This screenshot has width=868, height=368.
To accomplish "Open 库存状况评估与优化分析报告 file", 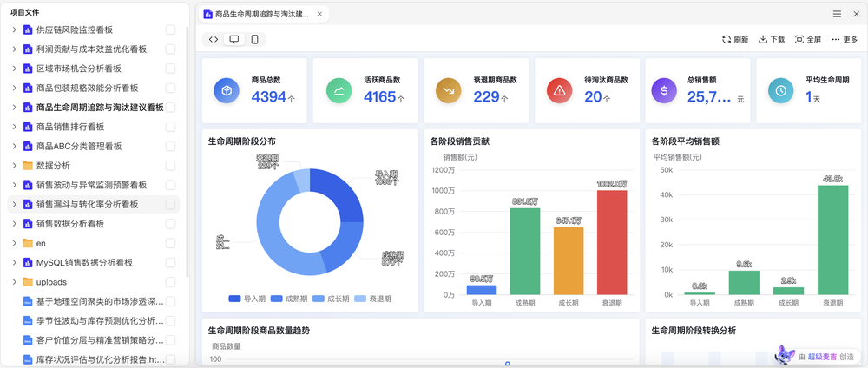I will click(94, 359).
